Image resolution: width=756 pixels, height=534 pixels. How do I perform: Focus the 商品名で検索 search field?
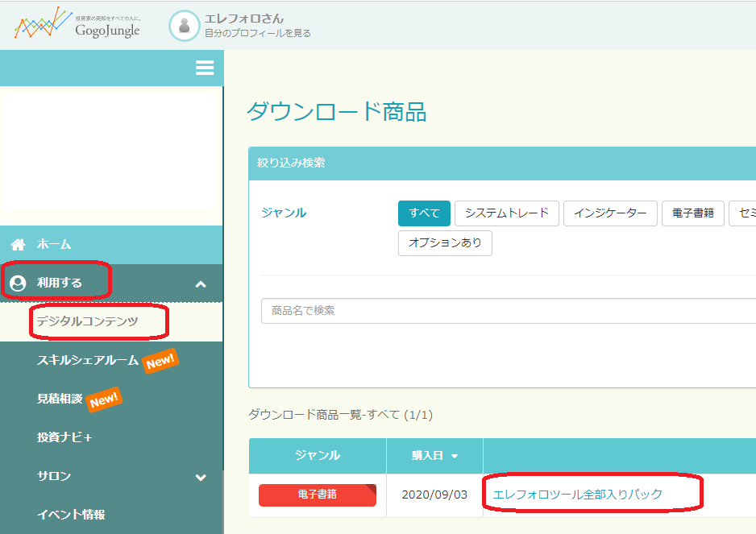click(x=509, y=311)
